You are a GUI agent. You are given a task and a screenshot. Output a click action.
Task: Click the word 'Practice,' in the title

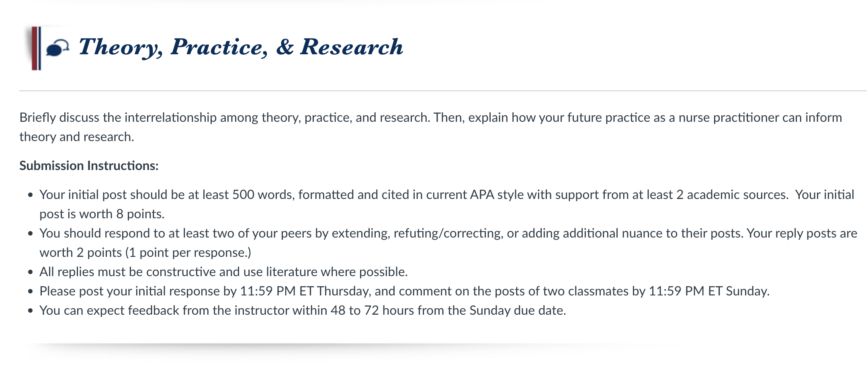(219, 47)
